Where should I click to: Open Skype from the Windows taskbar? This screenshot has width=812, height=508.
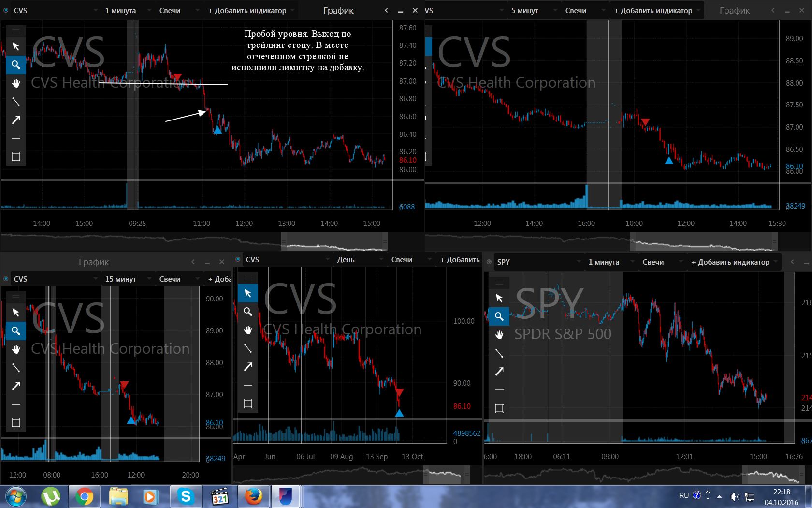186,496
